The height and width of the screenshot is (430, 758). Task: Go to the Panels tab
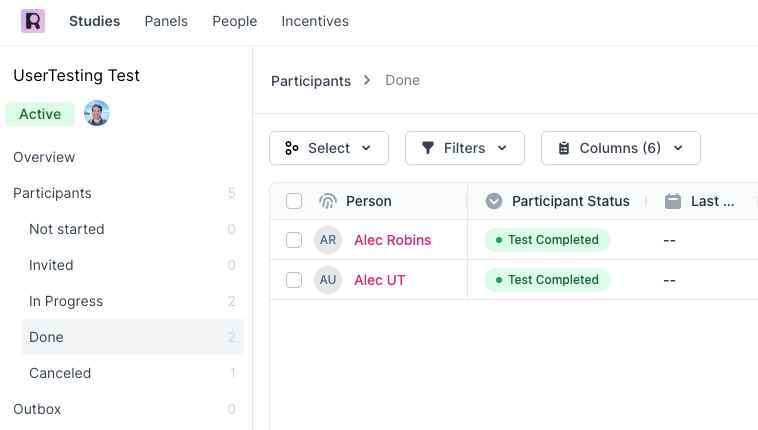click(x=166, y=21)
